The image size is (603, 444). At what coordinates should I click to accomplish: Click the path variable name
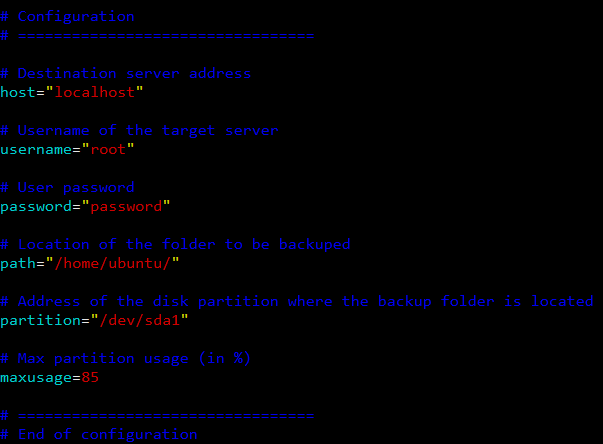coord(18,263)
